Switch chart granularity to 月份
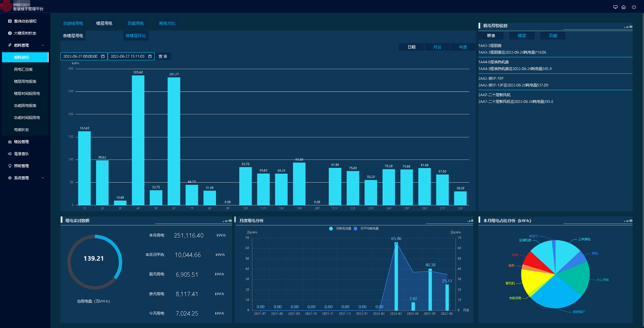Image resolution: width=644 pixels, height=328 pixels. point(437,47)
